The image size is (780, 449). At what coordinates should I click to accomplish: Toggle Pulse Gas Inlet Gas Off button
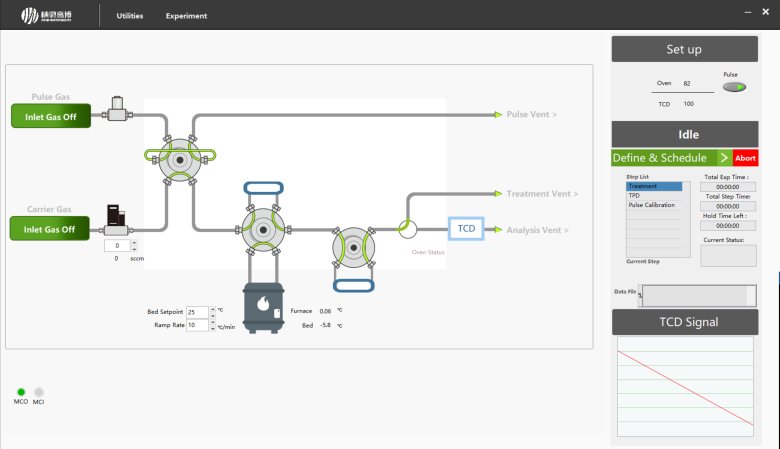coord(51,117)
